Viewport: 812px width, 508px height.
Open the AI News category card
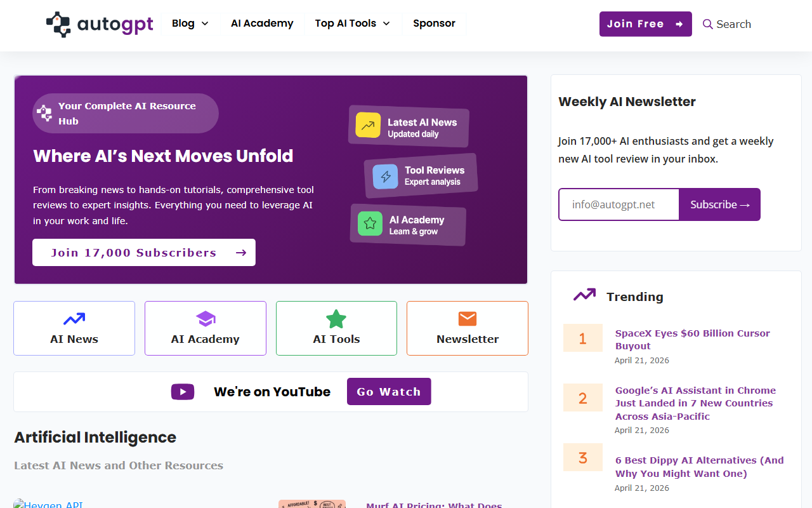74,328
